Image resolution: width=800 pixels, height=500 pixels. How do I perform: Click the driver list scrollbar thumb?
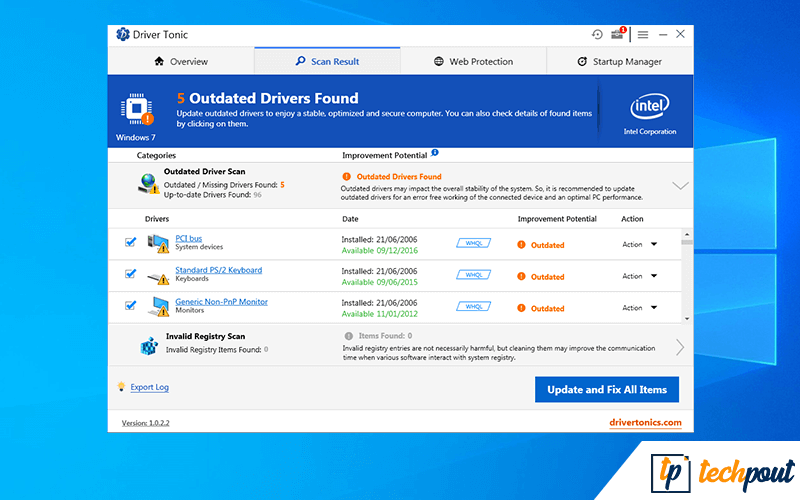tap(687, 242)
